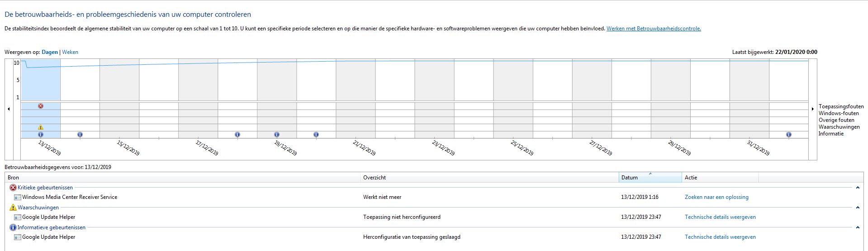Collapse the Kritieke gebeurtenissen group
Image resolution: width=868 pixels, height=251 pixels.
click(x=858, y=188)
